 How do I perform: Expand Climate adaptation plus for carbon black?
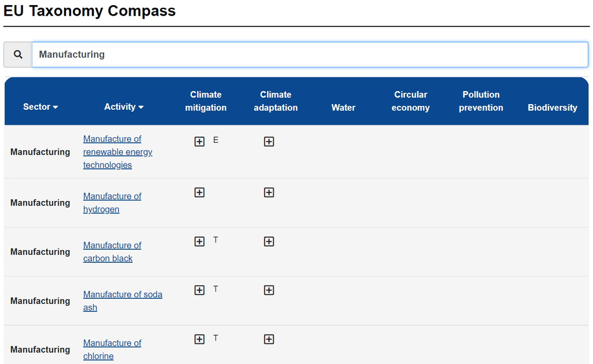pos(269,242)
